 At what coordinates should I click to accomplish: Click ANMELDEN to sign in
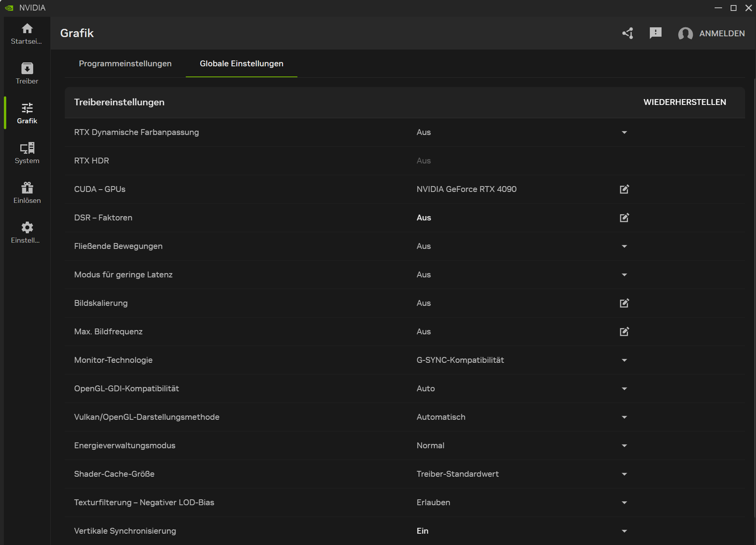coord(721,34)
